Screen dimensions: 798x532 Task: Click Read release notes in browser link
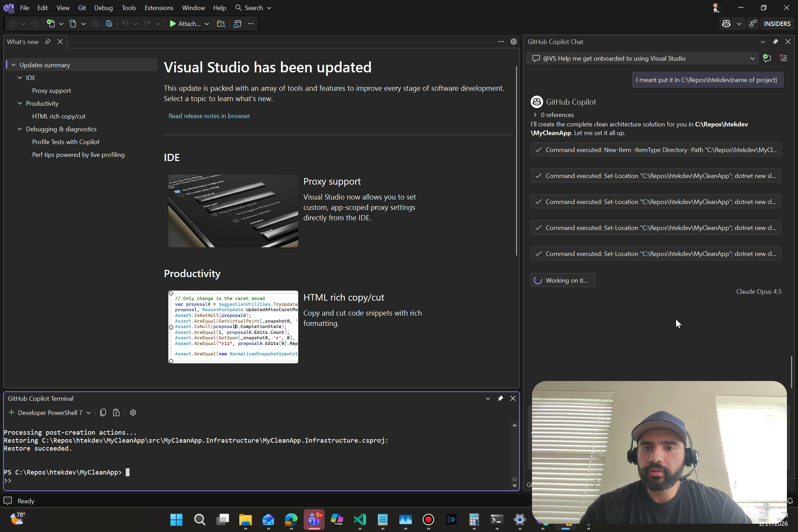pos(209,116)
